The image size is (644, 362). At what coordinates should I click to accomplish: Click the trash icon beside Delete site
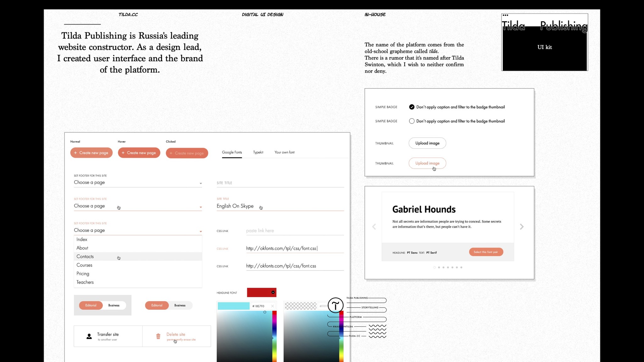click(158, 337)
